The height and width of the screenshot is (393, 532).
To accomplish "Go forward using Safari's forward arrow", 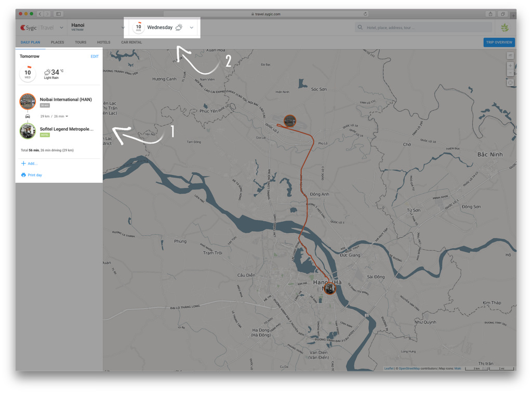I will pyautogui.click(x=47, y=14).
